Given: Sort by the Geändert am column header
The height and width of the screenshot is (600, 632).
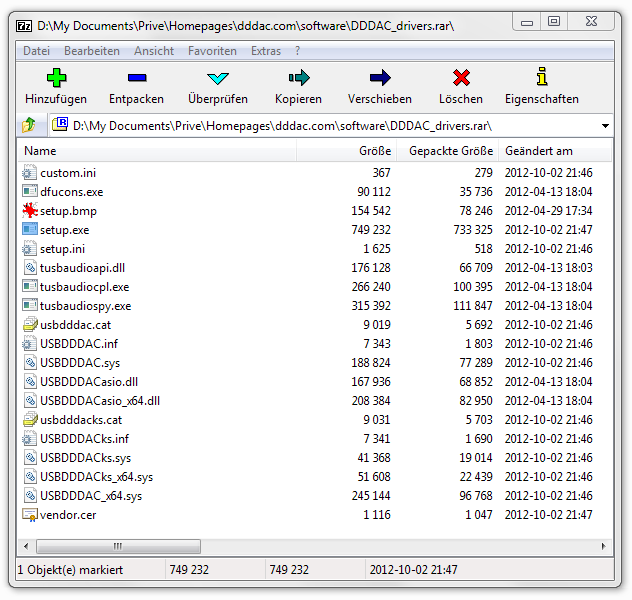Looking at the screenshot, I should [x=540, y=151].
